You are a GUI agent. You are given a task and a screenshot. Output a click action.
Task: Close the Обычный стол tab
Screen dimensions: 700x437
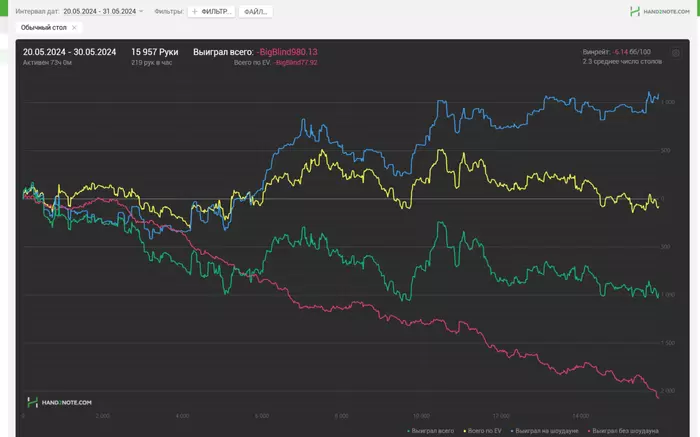pyautogui.click(x=74, y=27)
